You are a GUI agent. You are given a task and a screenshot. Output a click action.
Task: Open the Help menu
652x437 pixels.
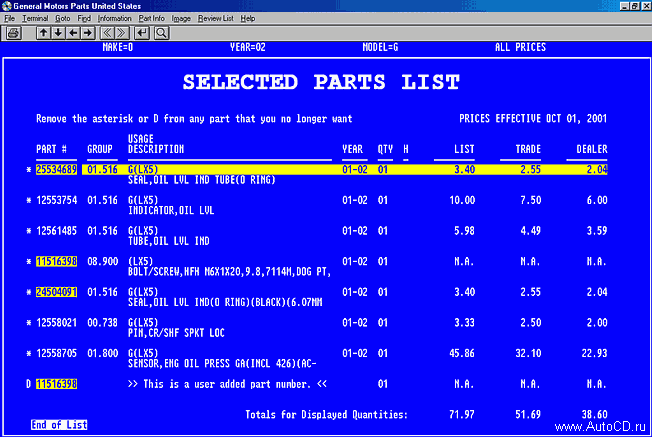point(247,18)
